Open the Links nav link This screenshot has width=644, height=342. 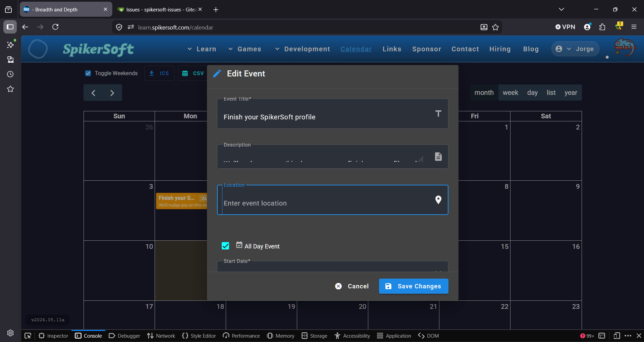[392, 49]
